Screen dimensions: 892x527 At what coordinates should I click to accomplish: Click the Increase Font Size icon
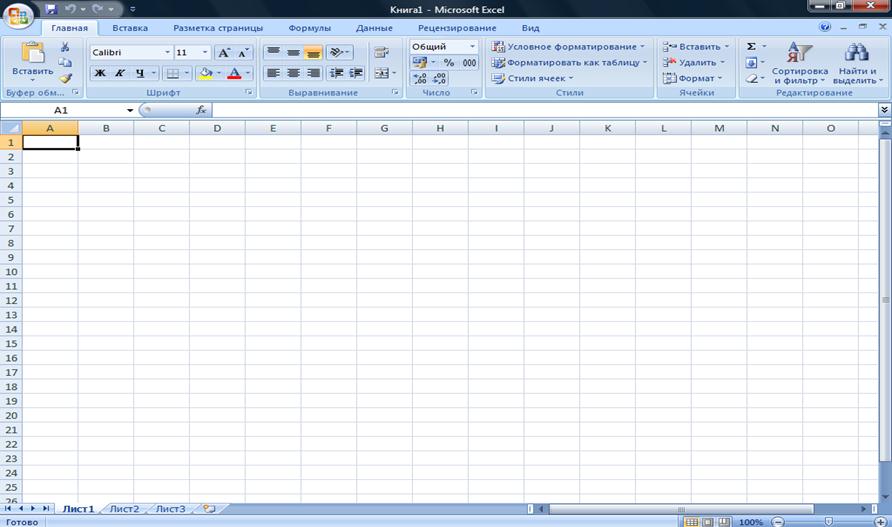click(224, 52)
